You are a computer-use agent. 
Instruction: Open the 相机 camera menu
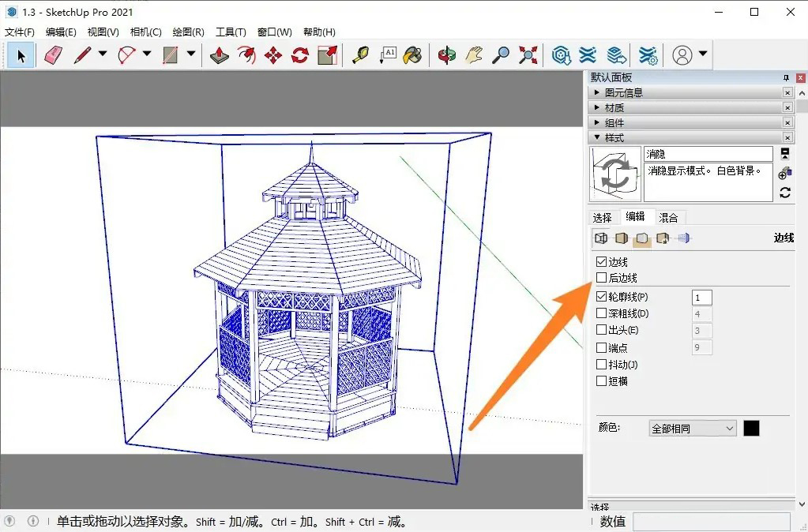click(x=145, y=32)
